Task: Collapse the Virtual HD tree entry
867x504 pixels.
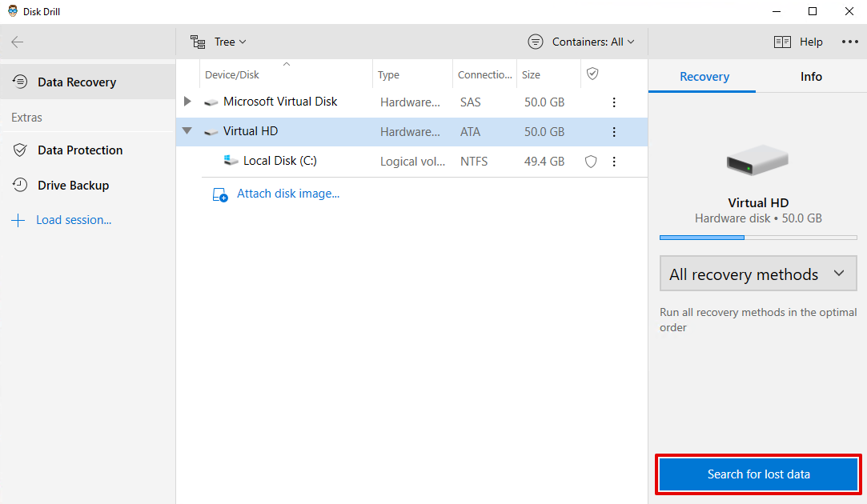Action: click(x=187, y=130)
